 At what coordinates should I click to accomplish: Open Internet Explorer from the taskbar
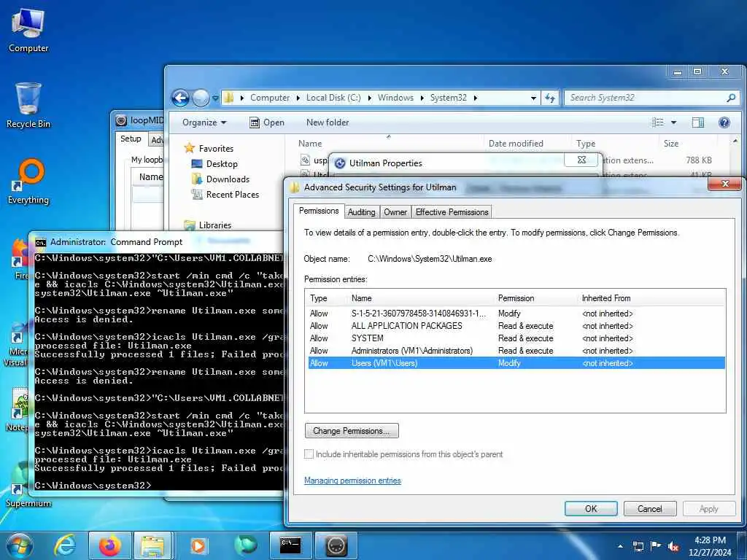(65, 545)
